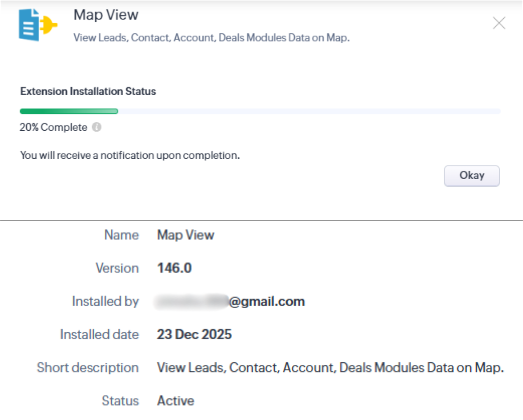
Task: Click the notification upon completion message
Action: click(130, 155)
